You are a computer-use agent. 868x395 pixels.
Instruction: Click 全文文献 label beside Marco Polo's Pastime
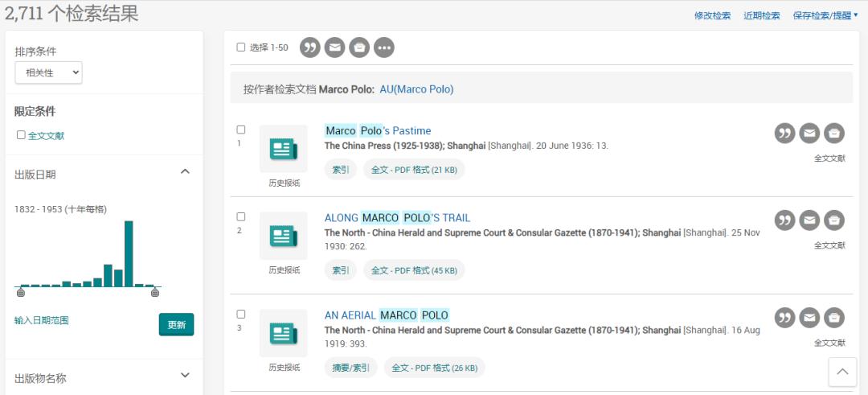[829, 158]
